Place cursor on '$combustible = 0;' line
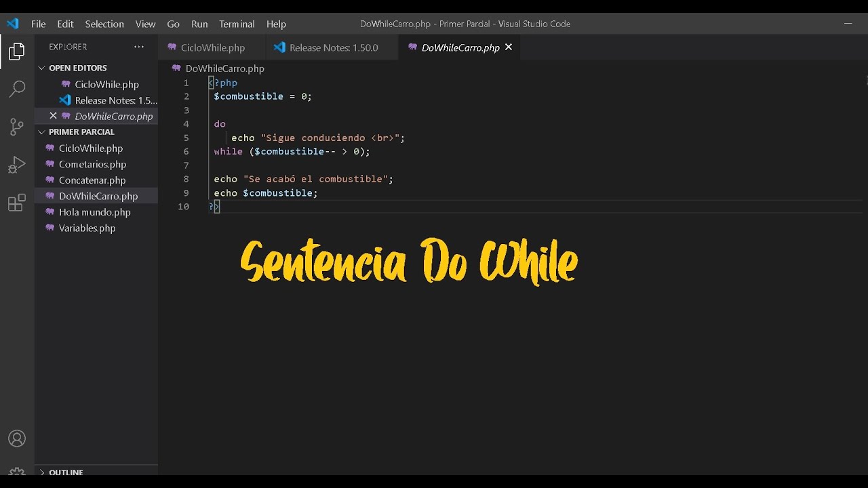 click(262, 96)
